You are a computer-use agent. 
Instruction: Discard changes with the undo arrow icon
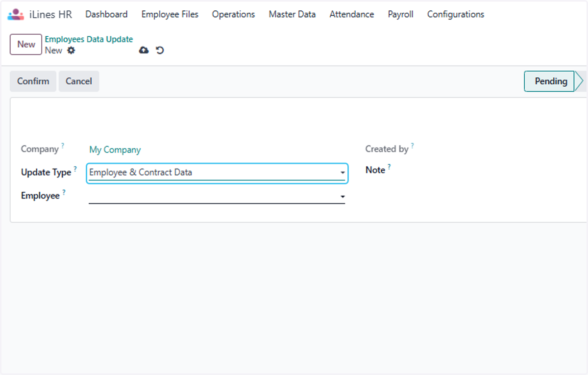(x=160, y=50)
